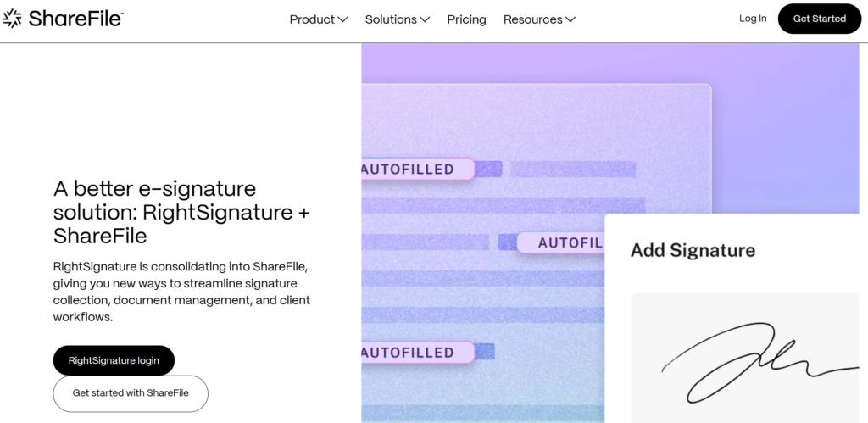Image resolution: width=868 pixels, height=423 pixels.
Task: Click the ShareFile wordmark in the header
Action: tap(75, 19)
